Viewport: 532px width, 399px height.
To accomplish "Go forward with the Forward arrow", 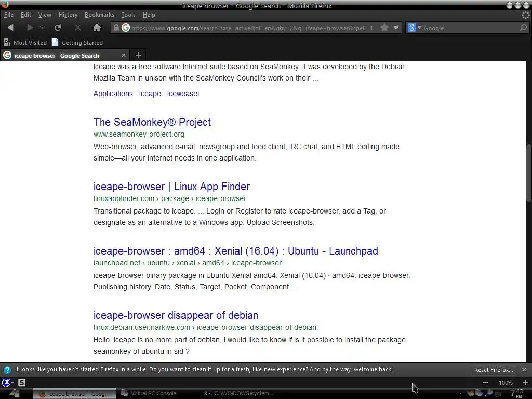I will (30, 28).
